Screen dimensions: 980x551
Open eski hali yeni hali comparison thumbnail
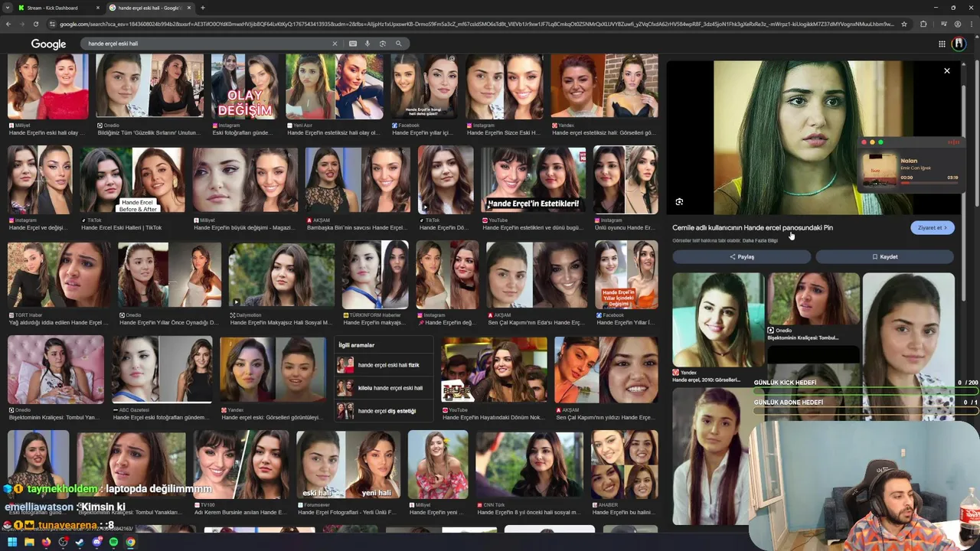[348, 465]
